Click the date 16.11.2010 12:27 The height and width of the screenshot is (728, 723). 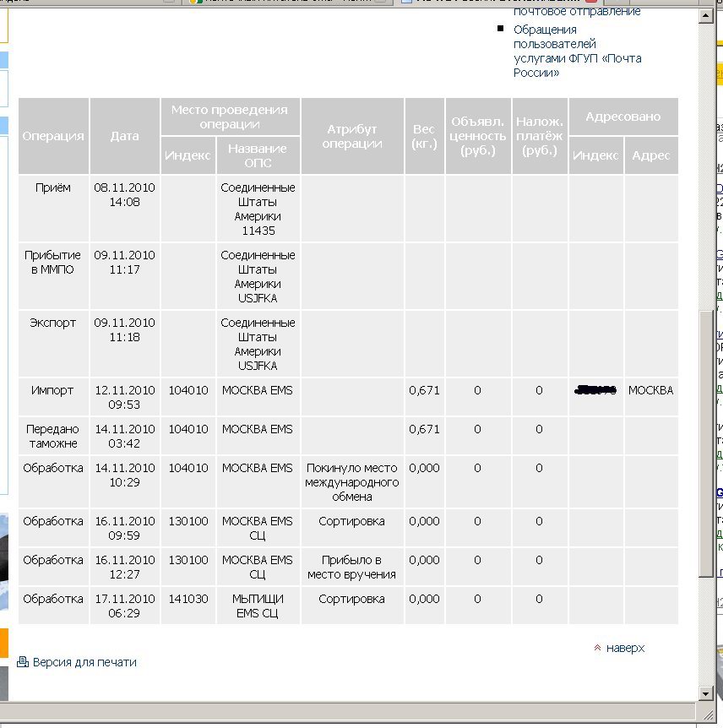(x=124, y=567)
